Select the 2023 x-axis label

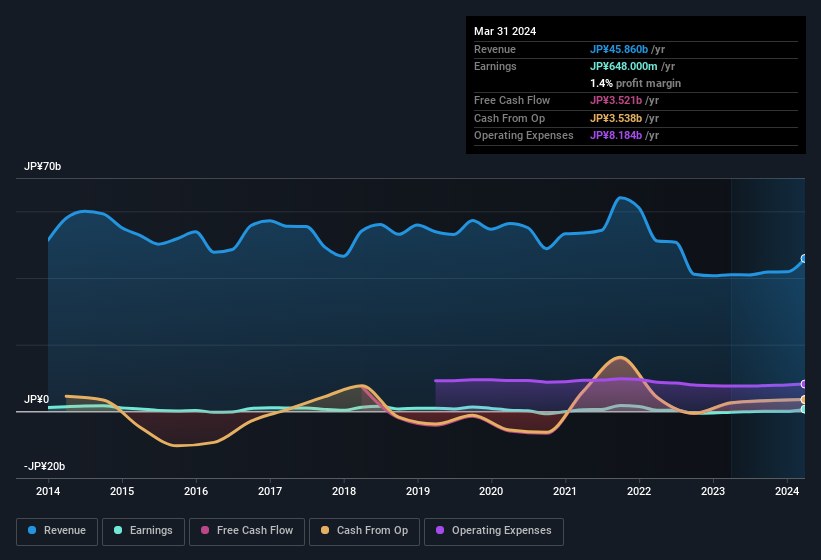713,491
